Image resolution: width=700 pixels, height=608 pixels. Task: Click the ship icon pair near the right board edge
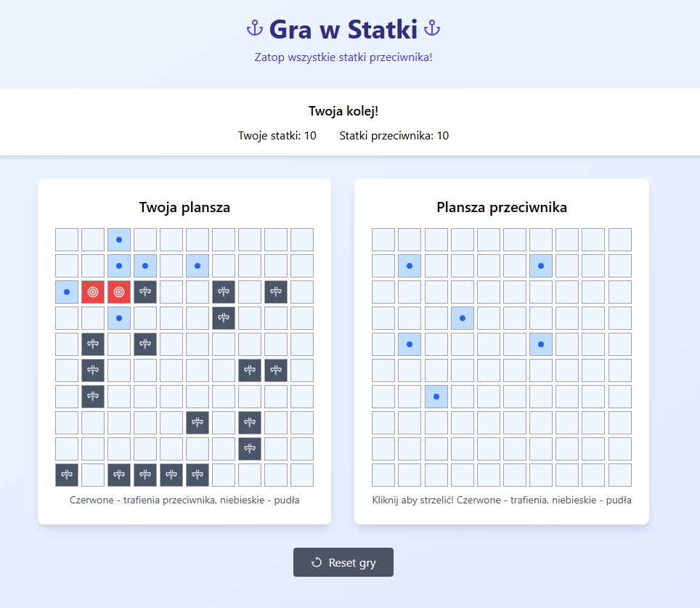pyautogui.click(x=250, y=370)
